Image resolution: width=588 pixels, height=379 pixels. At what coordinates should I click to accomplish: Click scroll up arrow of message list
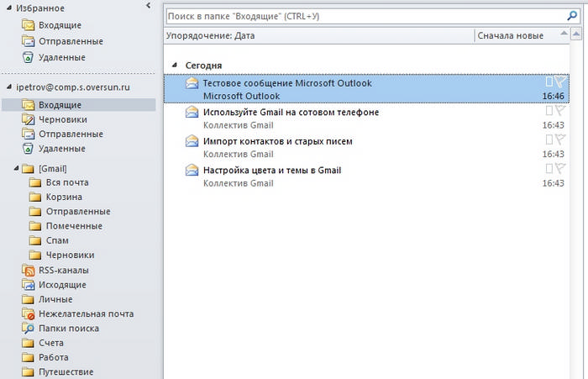pos(576,34)
